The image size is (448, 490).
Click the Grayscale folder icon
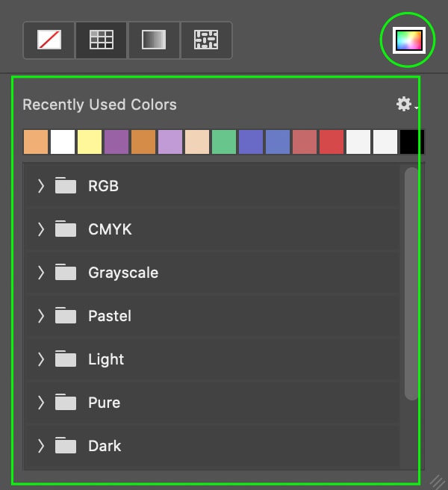[66, 273]
